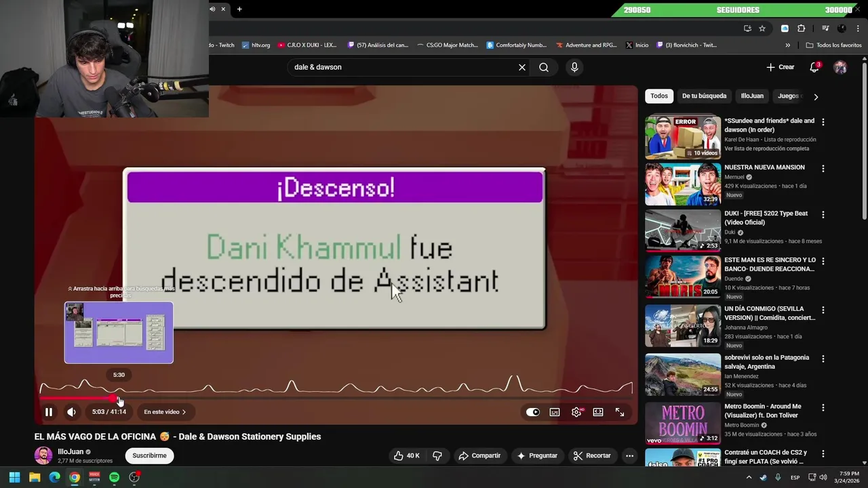The image size is (868, 488).
Task: Open the hltv.org bookmark
Action: point(256,45)
